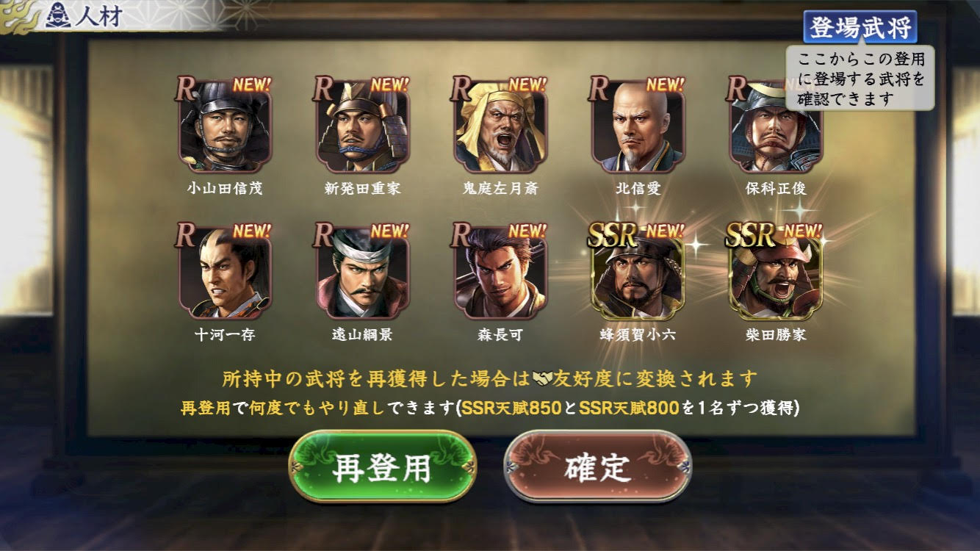Click the green 再登用 button
980x551 pixels.
383,467
